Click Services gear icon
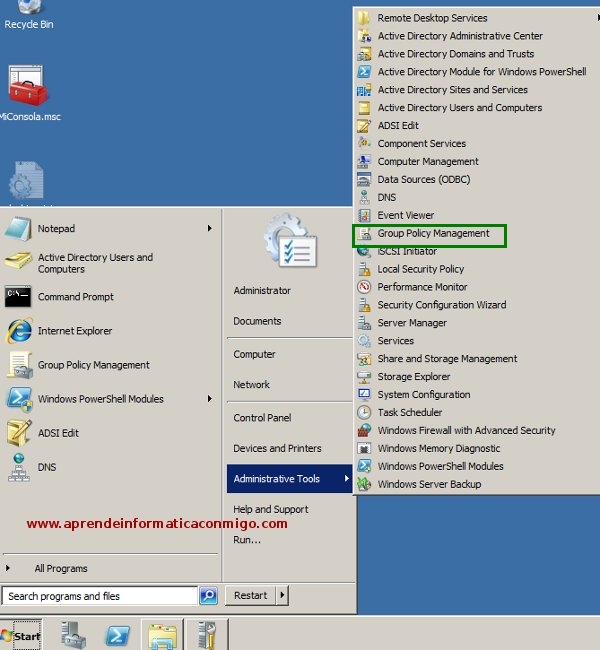 point(364,341)
